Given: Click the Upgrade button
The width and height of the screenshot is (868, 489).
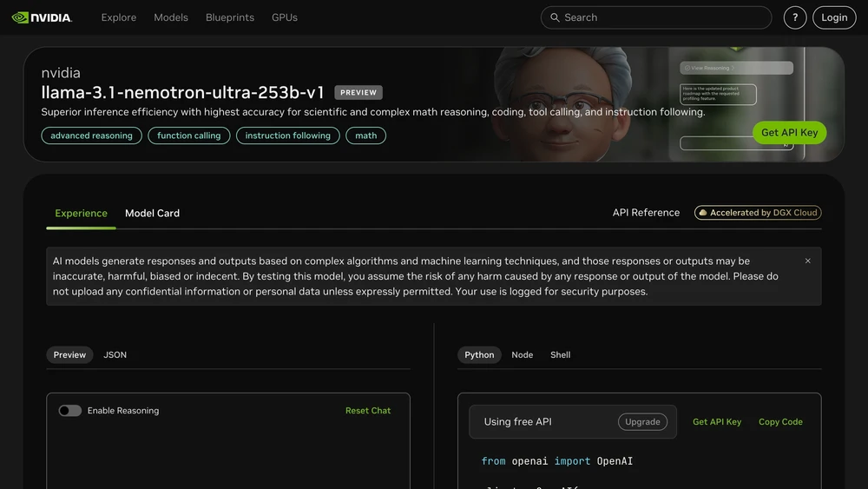Looking at the screenshot, I should tap(642, 422).
